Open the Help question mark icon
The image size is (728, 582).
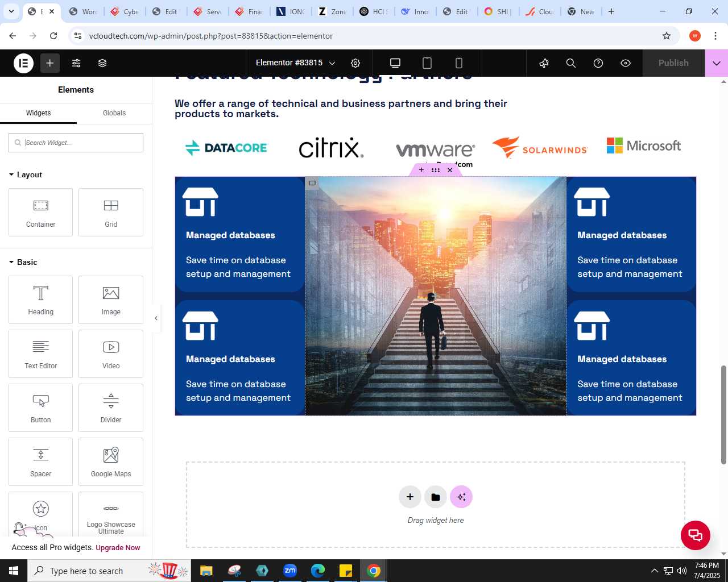pos(598,63)
